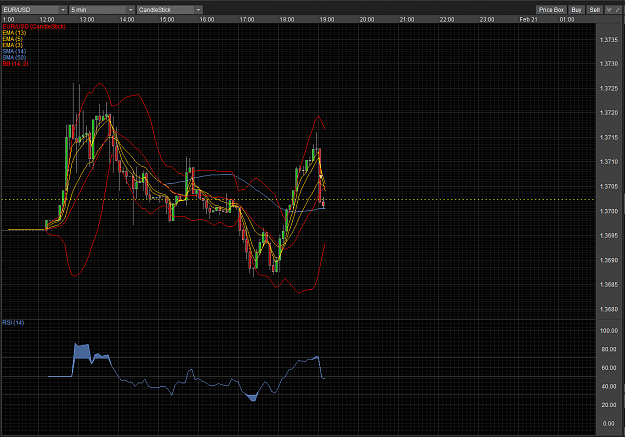Viewport: 625px width, 437px height.
Task: Click the 1.3720 price axis label
Action: pos(609,113)
